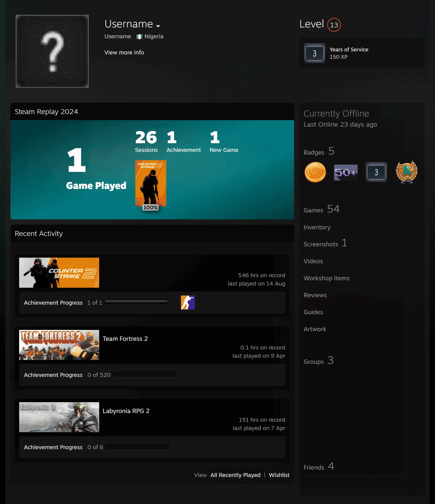Image resolution: width=435 pixels, height=504 pixels.
Task: Open the Counter-Strike 2 recent activity banner
Action: 59,273
